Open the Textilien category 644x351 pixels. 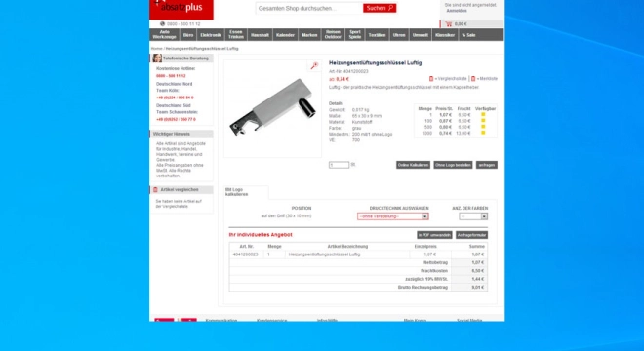tap(377, 35)
